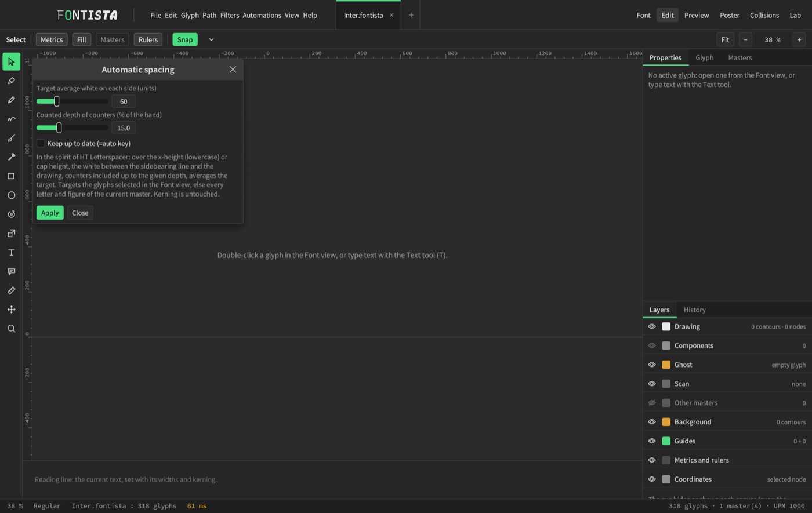This screenshot has width=812, height=513.
Task: Choose the spiral tool
Action: [11, 214]
